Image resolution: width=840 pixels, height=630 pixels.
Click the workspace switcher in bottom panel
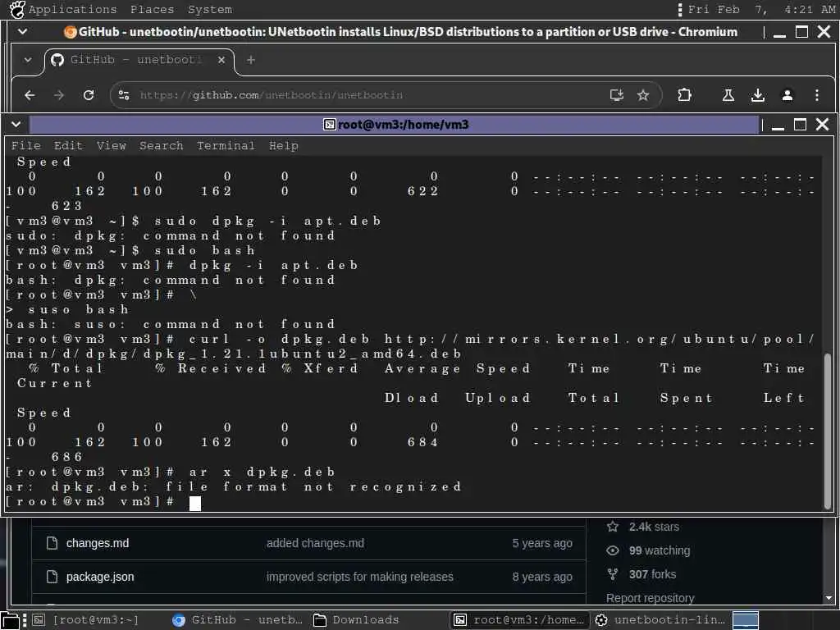point(745,620)
